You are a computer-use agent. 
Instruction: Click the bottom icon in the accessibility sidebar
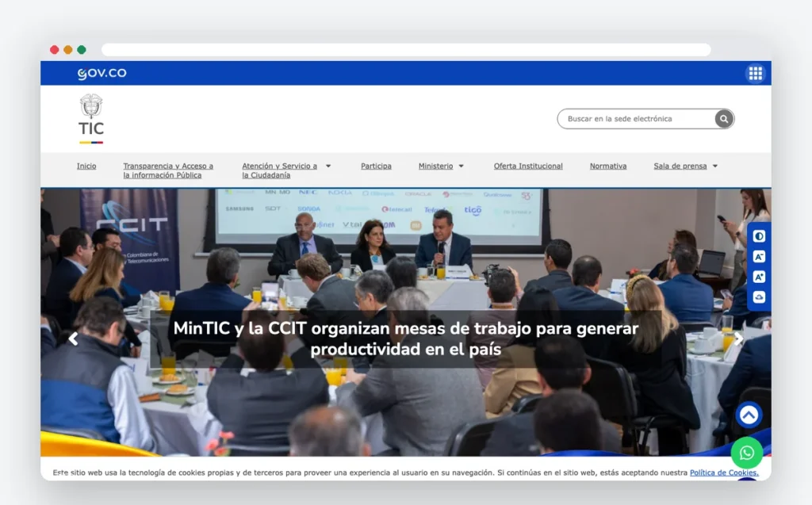coord(759,297)
